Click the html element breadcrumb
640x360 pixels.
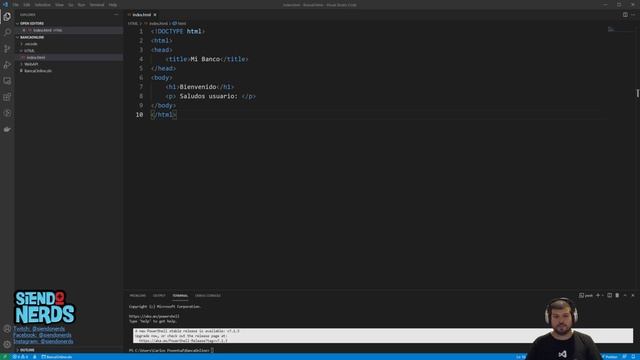179,24
